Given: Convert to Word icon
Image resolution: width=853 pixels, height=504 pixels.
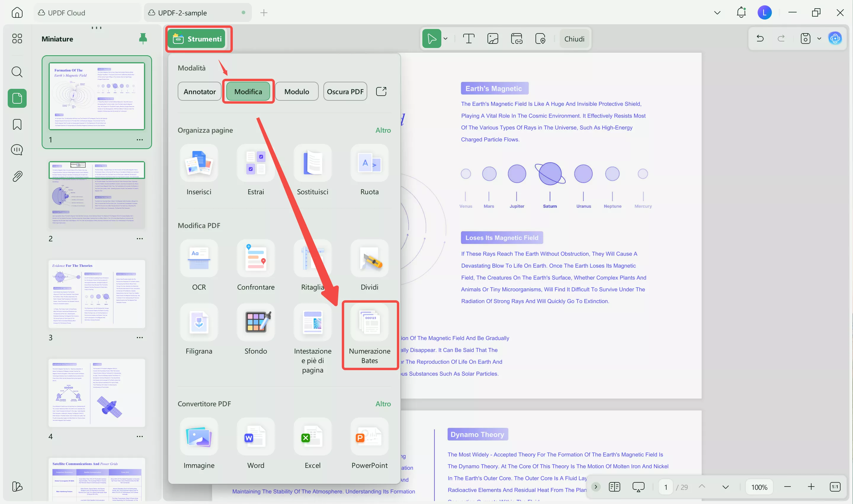Looking at the screenshot, I should [x=256, y=437].
